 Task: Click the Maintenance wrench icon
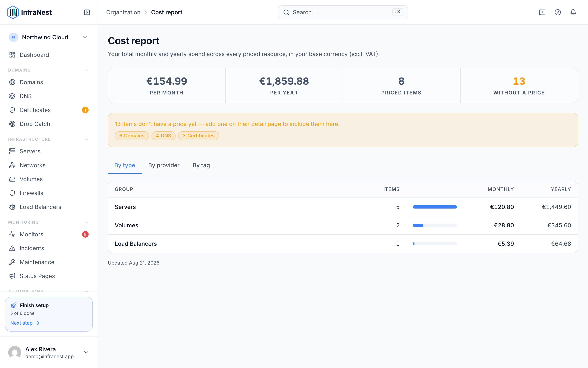point(12,262)
